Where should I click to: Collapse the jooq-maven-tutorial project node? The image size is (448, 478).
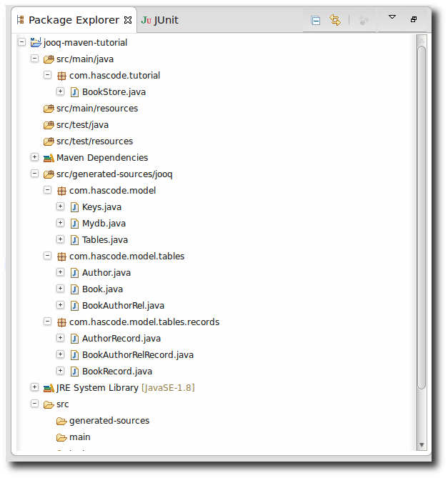21,43
